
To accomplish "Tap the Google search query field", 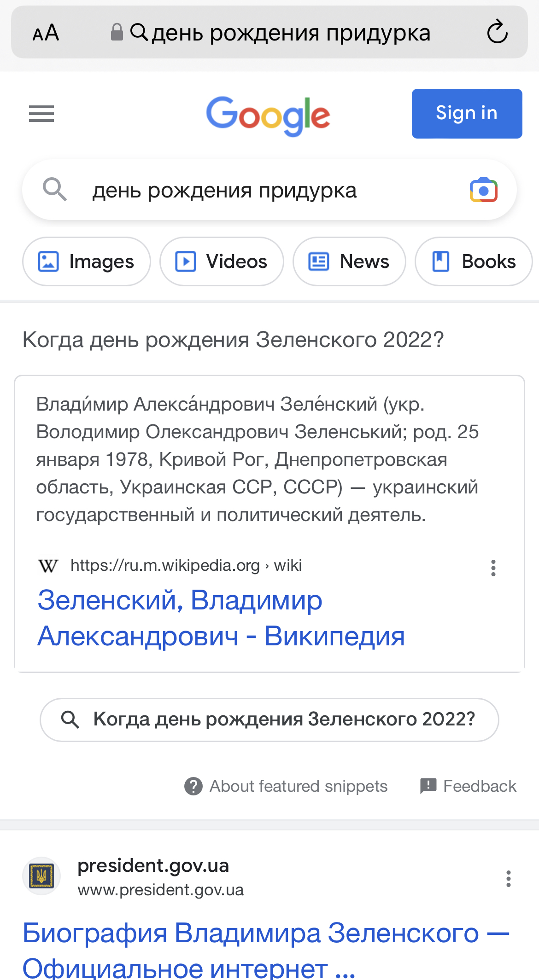I will 267,190.
